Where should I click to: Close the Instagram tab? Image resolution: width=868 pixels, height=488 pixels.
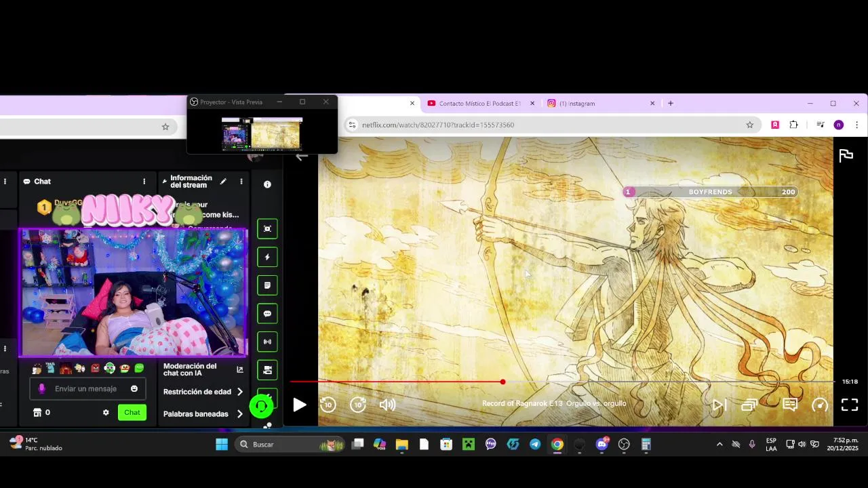pyautogui.click(x=652, y=104)
